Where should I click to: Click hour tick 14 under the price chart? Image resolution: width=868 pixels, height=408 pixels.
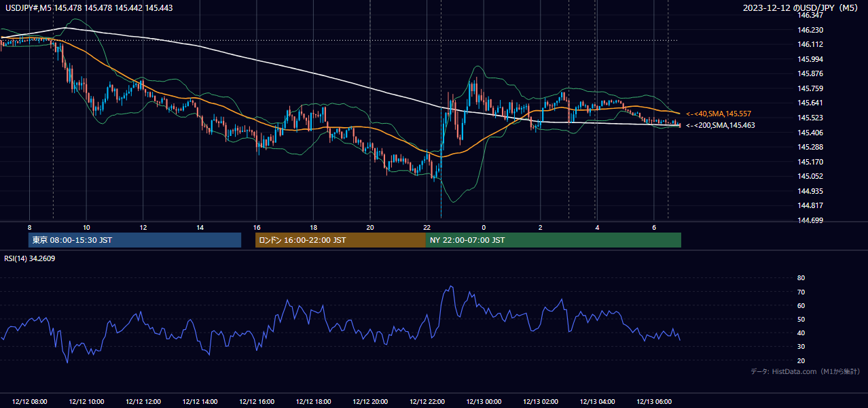200,227
